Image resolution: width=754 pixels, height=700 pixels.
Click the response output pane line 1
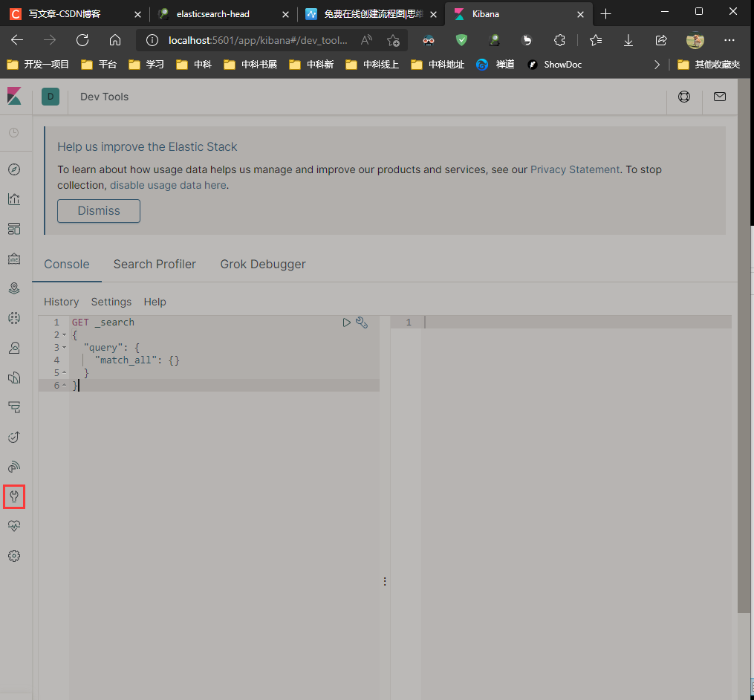[561, 323]
